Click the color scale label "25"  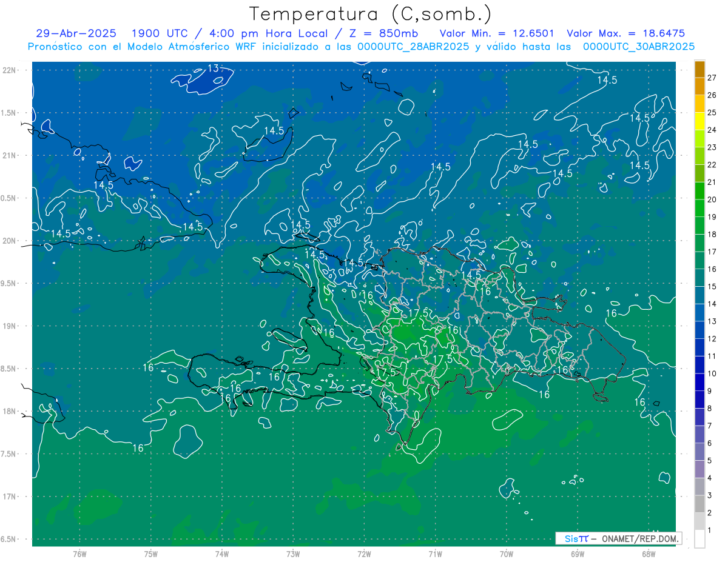[712, 113]
